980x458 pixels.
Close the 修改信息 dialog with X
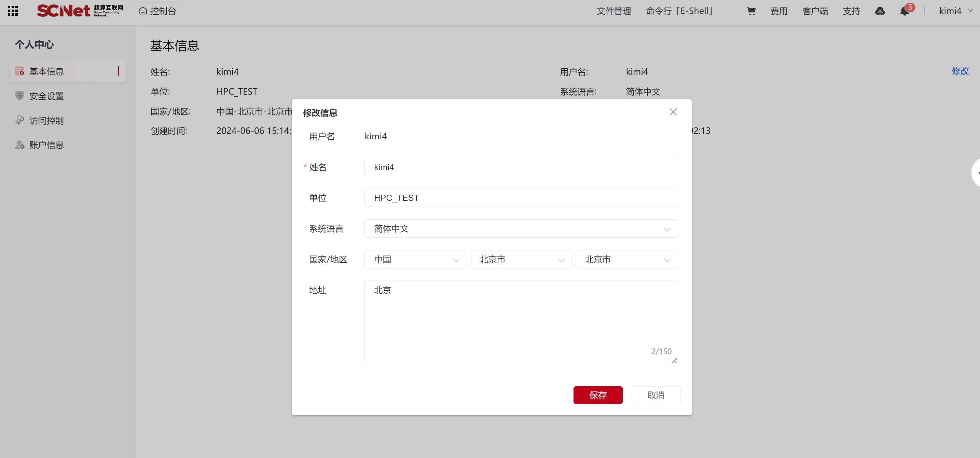tap(673, 112)
